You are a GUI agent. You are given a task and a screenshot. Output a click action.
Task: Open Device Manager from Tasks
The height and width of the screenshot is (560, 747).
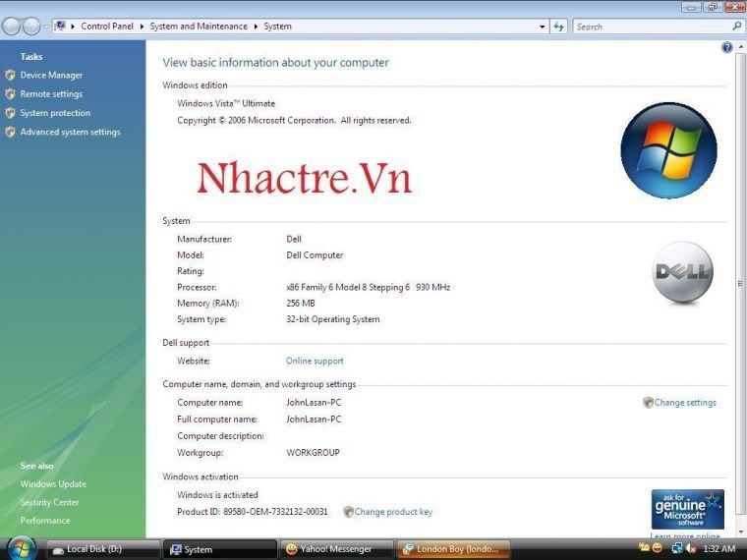pos(51,76)
